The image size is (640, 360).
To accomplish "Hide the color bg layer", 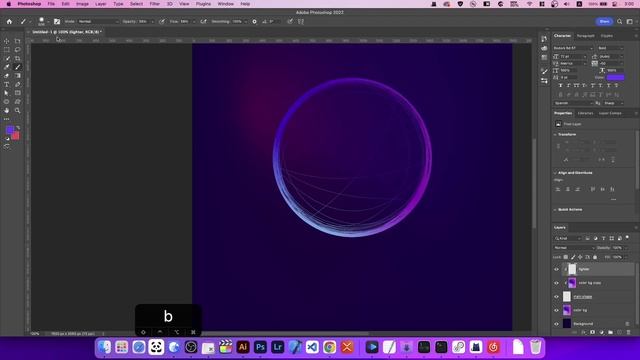I will [x=556, y=310].
